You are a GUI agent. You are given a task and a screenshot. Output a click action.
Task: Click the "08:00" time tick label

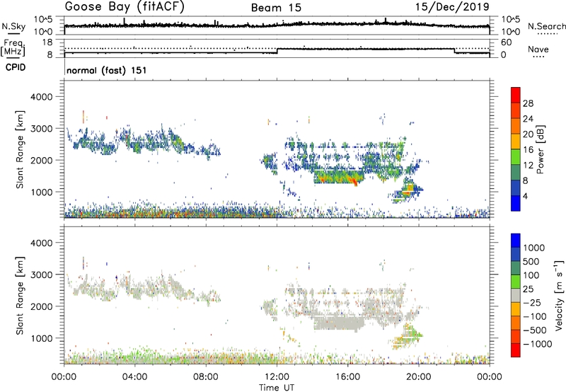pyautogui.click(x=206, y=377)
